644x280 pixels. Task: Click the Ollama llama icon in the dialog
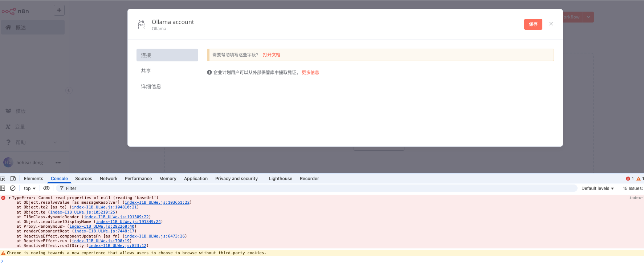coord(141,25)
